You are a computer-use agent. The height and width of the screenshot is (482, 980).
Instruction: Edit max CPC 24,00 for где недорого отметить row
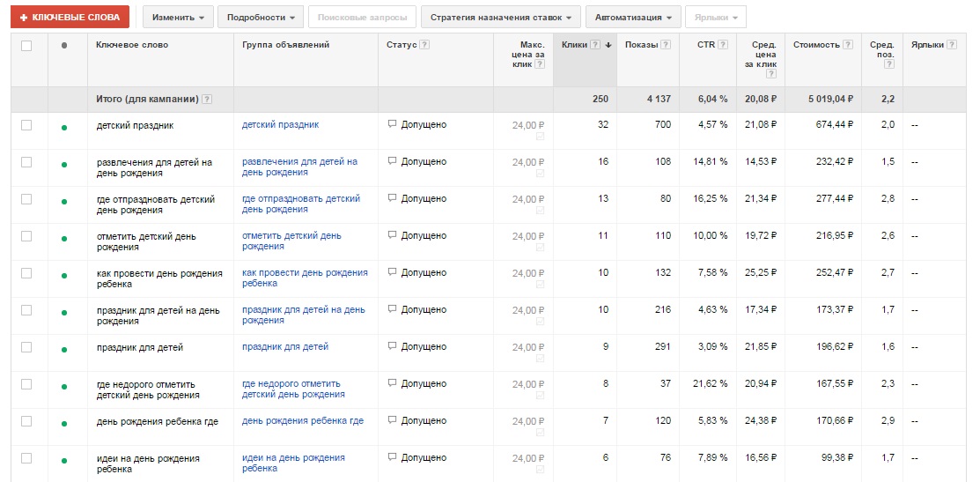point(528,384)
